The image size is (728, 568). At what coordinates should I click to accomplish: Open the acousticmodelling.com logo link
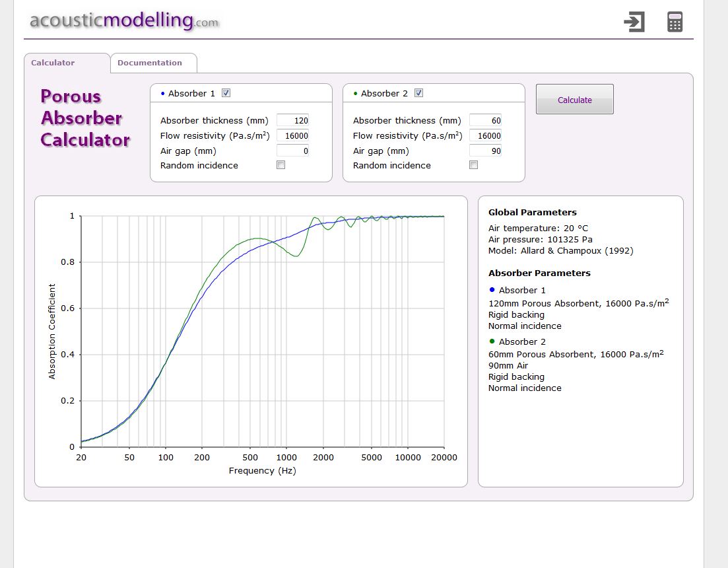[124, 20]
